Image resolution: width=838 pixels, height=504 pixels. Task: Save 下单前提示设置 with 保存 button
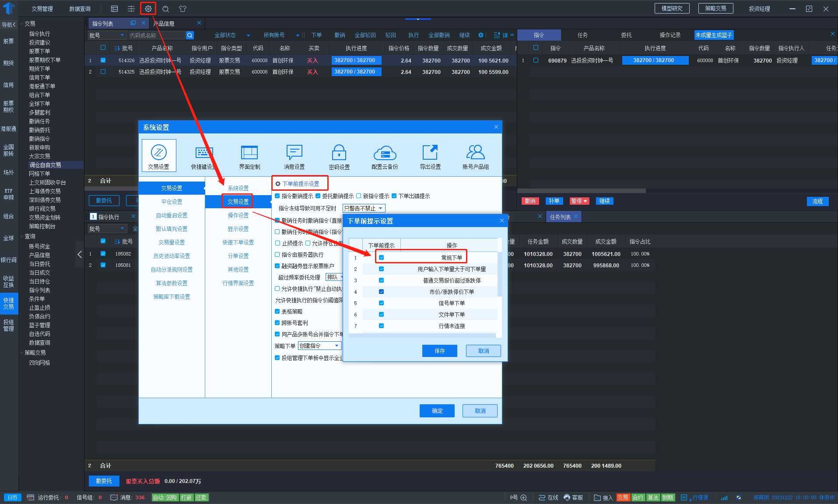pyautogui.click(x=440, y=351)
